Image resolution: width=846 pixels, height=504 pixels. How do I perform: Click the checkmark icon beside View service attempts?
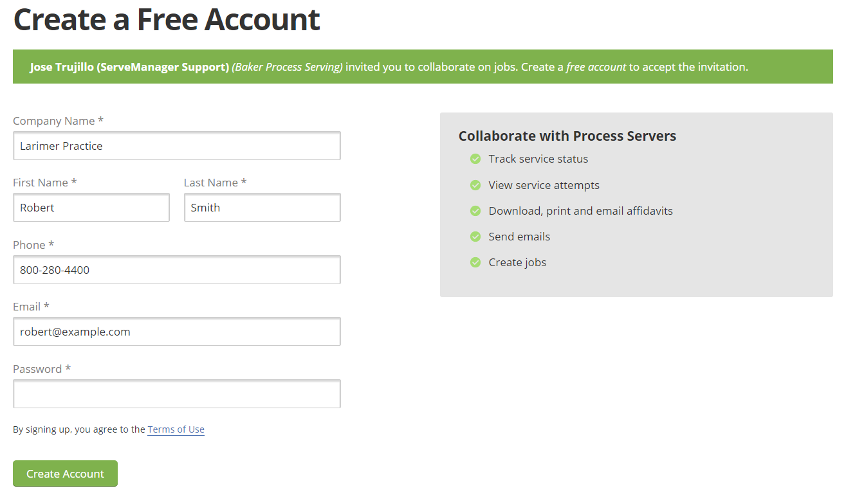tap(475, 184)
